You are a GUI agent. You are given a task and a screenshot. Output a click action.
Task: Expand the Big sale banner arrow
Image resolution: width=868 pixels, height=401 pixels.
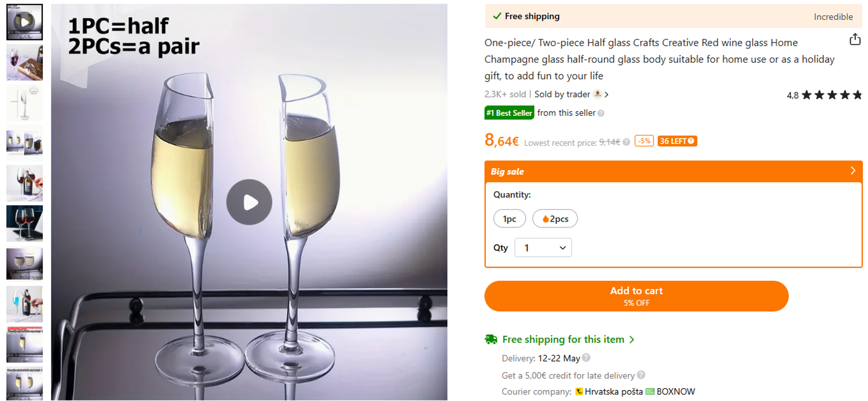click(853, 171)
